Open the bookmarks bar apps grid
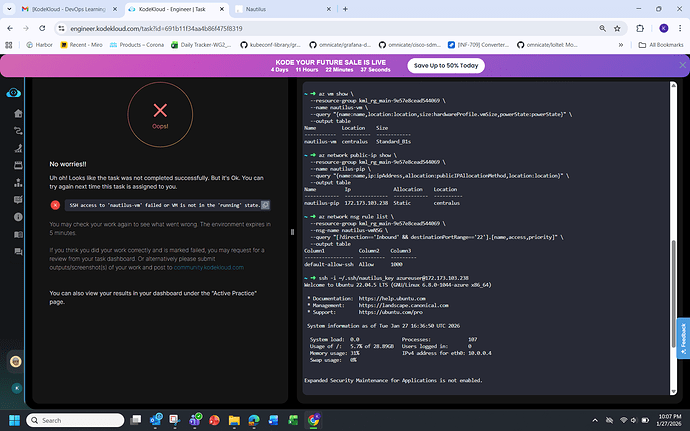Viewport: 690px width, 431px height. click(x=8, y=44)
